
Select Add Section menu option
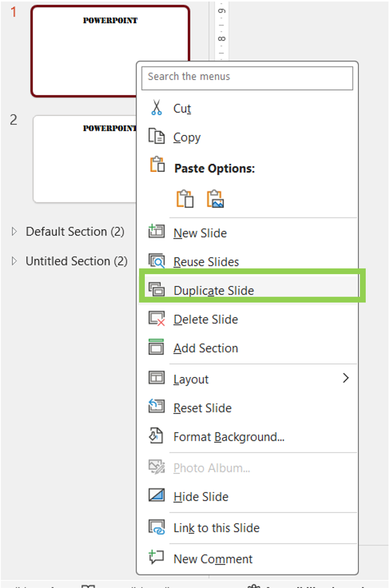click(205, 348)
